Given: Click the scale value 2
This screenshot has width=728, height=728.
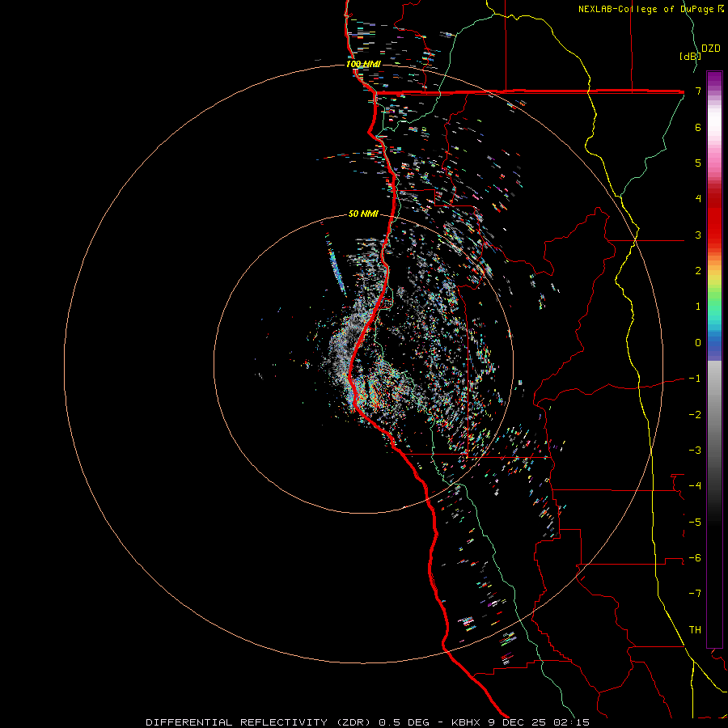Looking at the screenshot, I should tap(698, 271).
